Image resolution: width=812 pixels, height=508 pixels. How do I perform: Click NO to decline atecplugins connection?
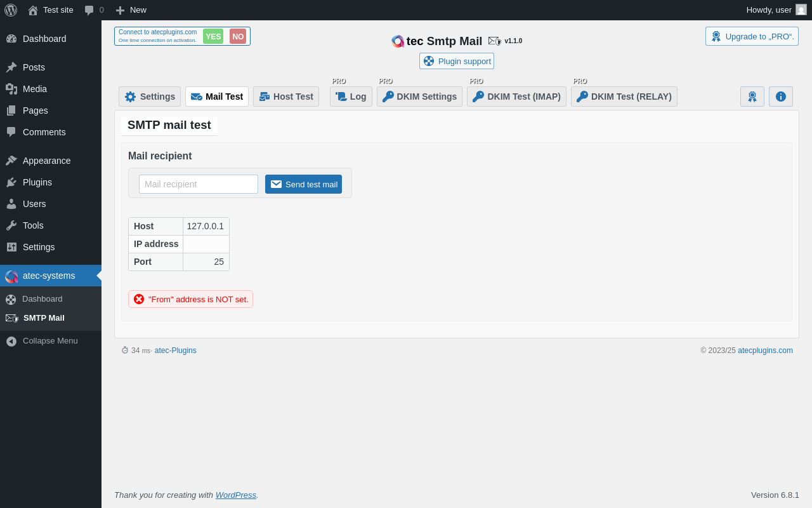[x=238, y=36]
